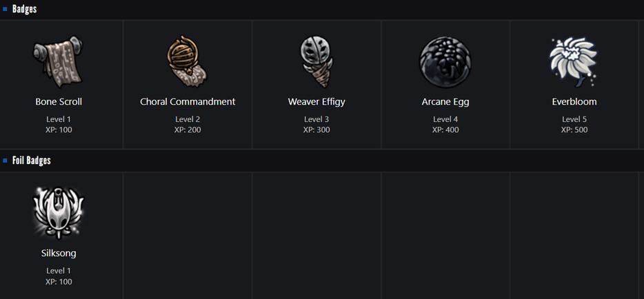Click the Badges section header
Viewport: 644px width, 299px height.
click(x=25, y=9)
